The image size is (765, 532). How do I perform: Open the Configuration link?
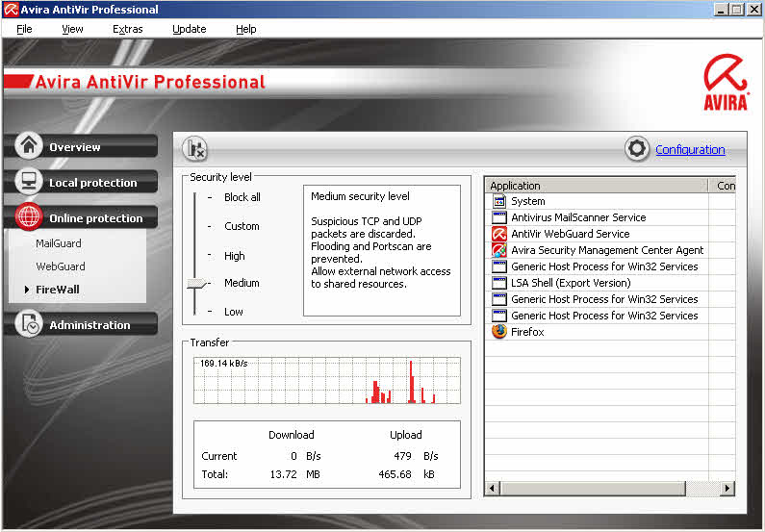point(690,150)
